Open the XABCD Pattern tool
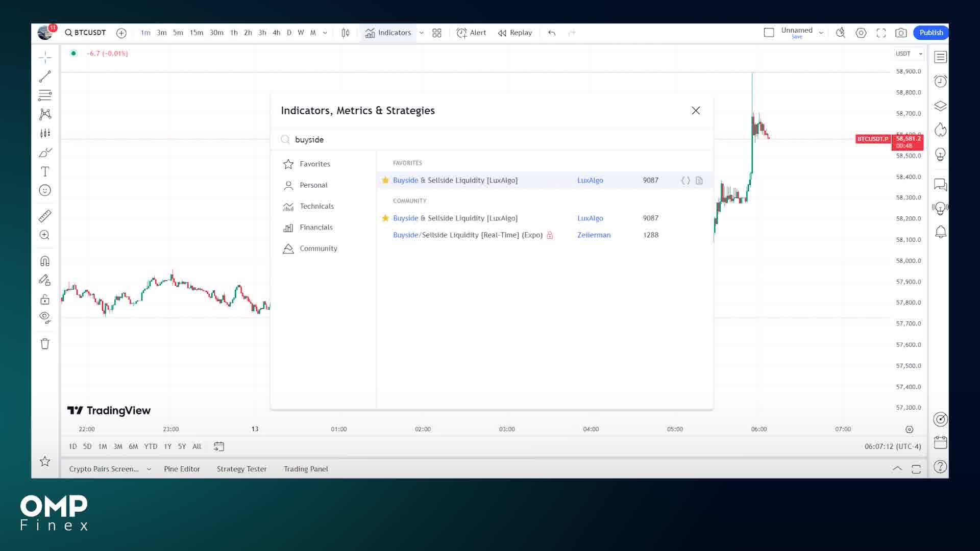This screenshot has width=980, height=551. pos(45,114)
